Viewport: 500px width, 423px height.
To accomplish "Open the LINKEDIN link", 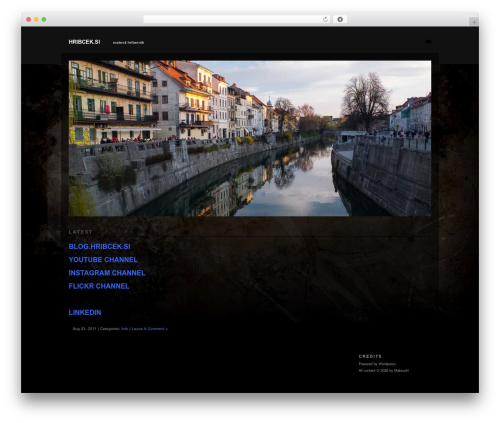I will point(85,312).
